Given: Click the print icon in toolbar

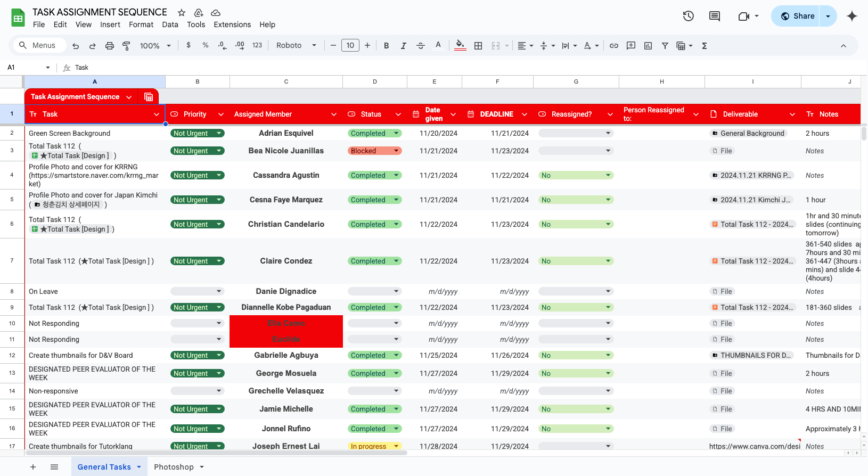Looking at the screenshot, I should point(110,46).
